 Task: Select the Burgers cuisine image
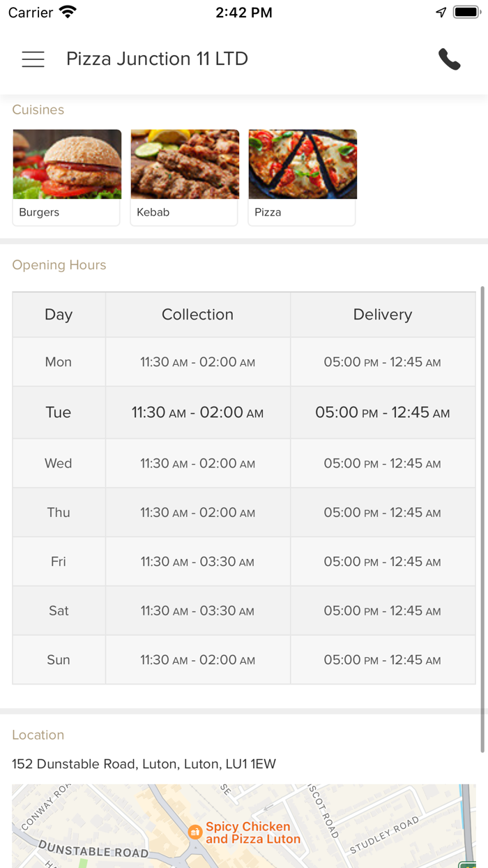pos(67,164)
